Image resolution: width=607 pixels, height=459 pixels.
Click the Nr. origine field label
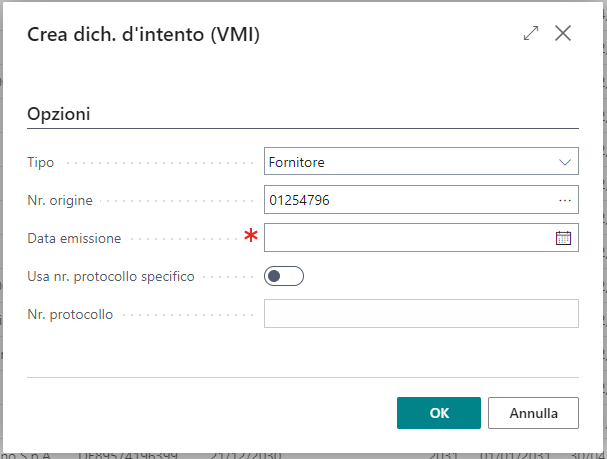point(60,200)
